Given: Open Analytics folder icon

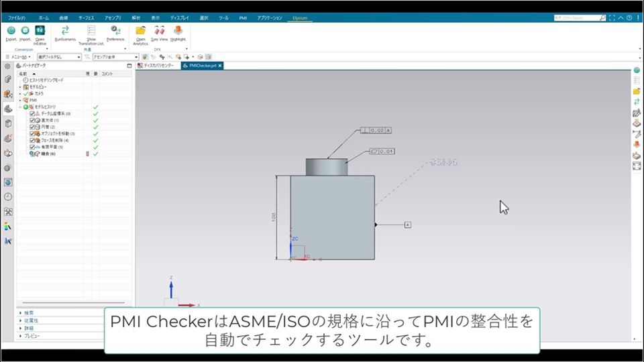Looking at the screenshot, I should [x=140, y=31].
